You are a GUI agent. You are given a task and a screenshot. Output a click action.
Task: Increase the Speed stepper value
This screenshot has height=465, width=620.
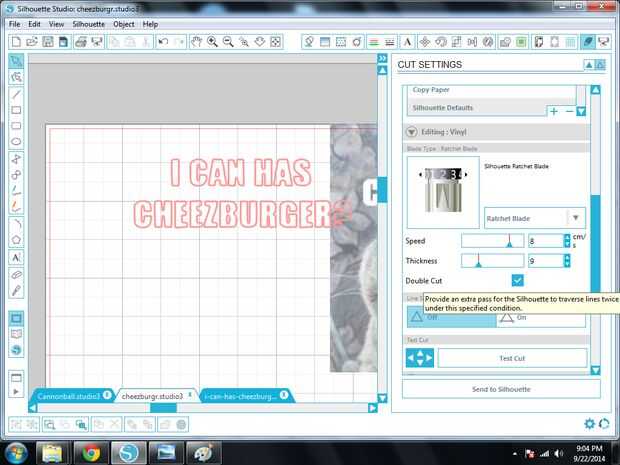[567, 237]
